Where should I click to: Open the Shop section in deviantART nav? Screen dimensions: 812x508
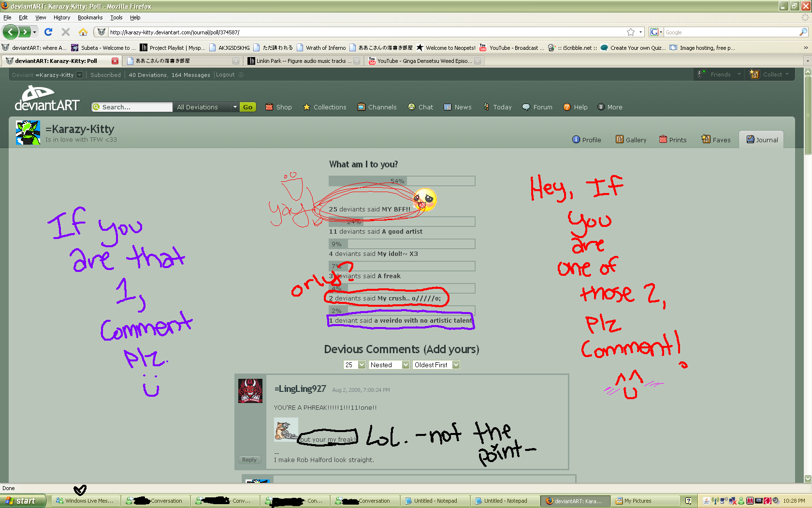click(x=279, y=107)
